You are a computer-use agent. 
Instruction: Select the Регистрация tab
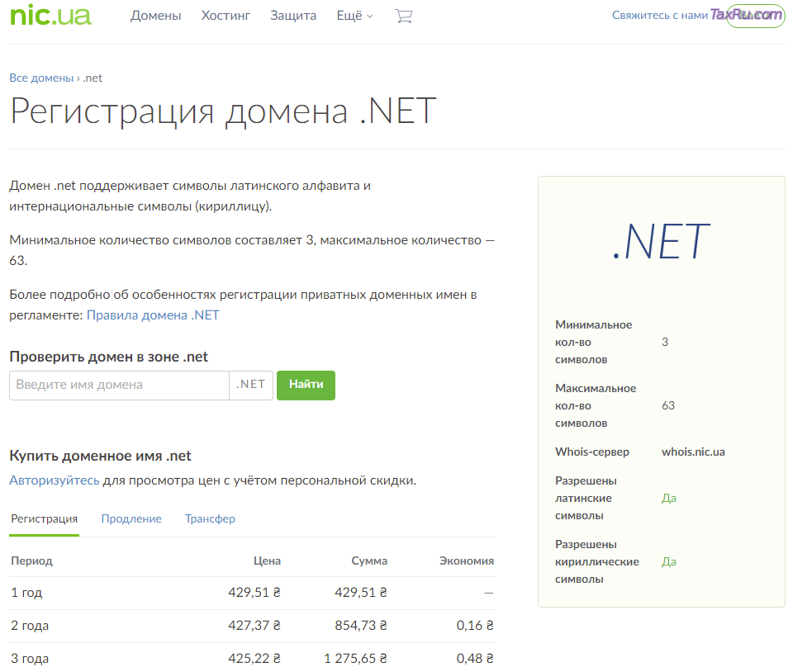(x=44, y=518)
